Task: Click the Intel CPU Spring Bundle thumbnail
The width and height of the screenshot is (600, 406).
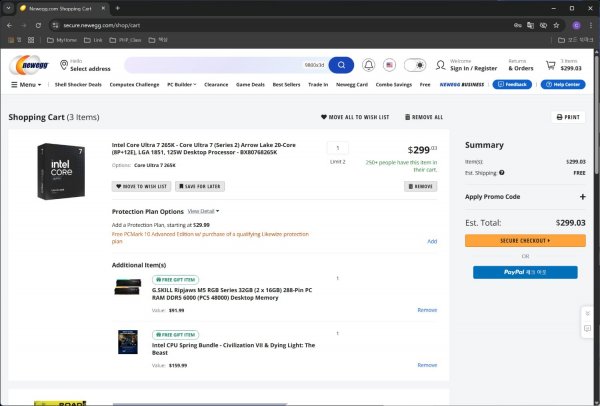Action: tap(128, 342)
